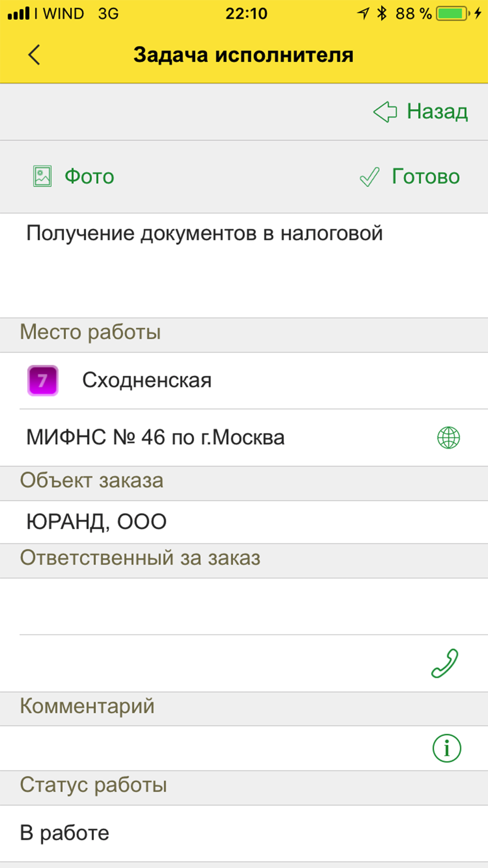
Task: Tap the task title Получение документов в налоговой
Action: [204, 233]
